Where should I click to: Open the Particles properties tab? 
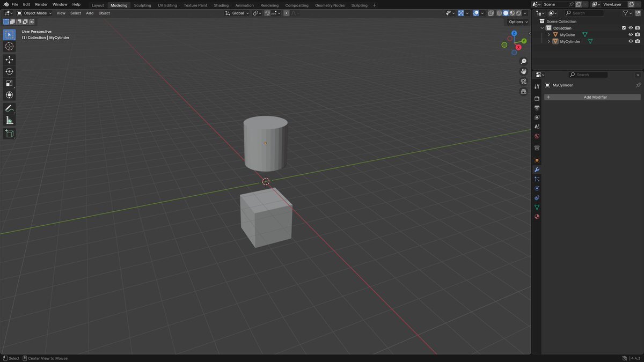[x=537, y=179]
